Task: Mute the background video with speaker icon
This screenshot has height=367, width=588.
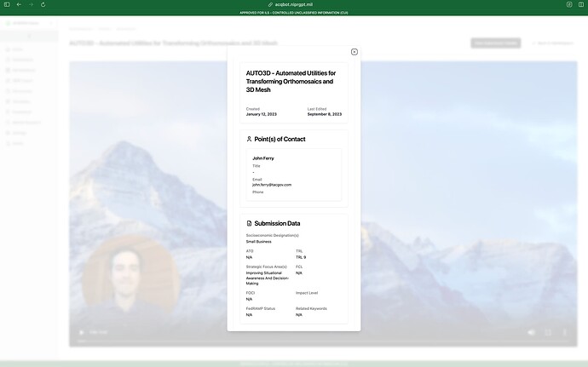Action: [x=531, y=332]
